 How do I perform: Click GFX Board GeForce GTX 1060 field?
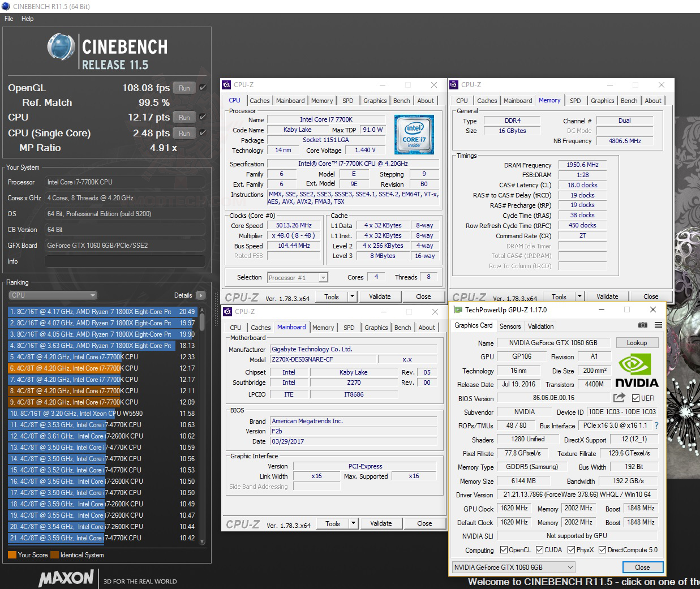[x=124, y=246]
